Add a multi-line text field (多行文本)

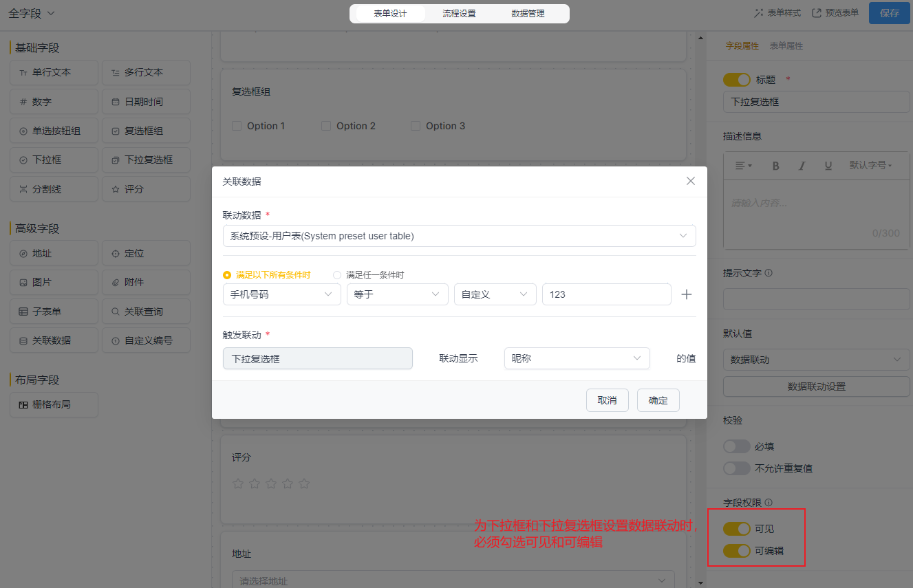pos(146,72)
